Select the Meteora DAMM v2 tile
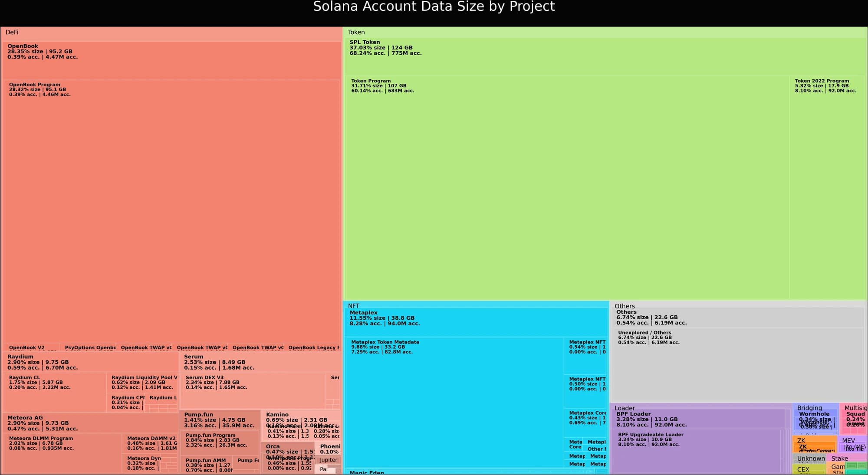The width and height of the screenshot is (868, 475). [x=150, y=443]
